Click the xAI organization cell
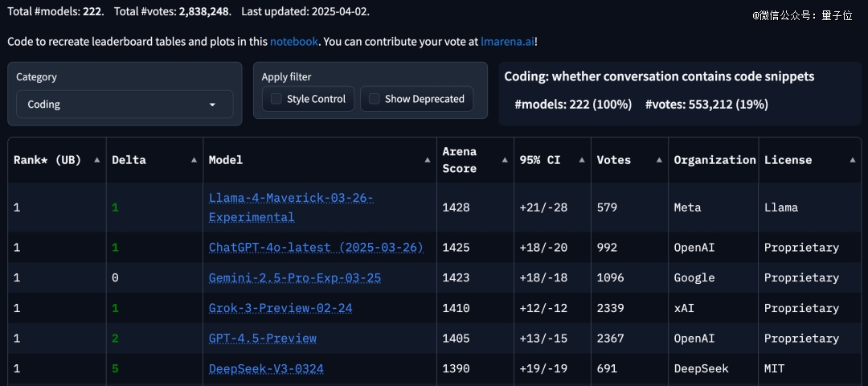 pyautogui.click(x=684, y=308)
